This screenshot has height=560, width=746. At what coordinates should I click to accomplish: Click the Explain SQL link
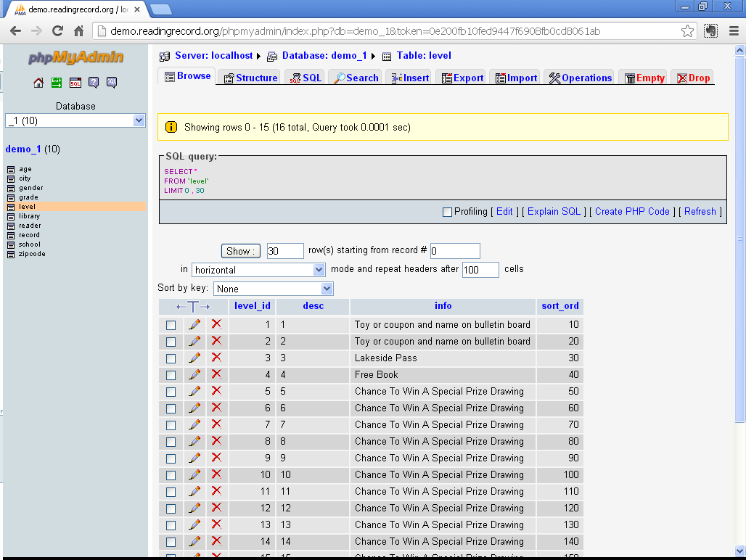[554, 212]
